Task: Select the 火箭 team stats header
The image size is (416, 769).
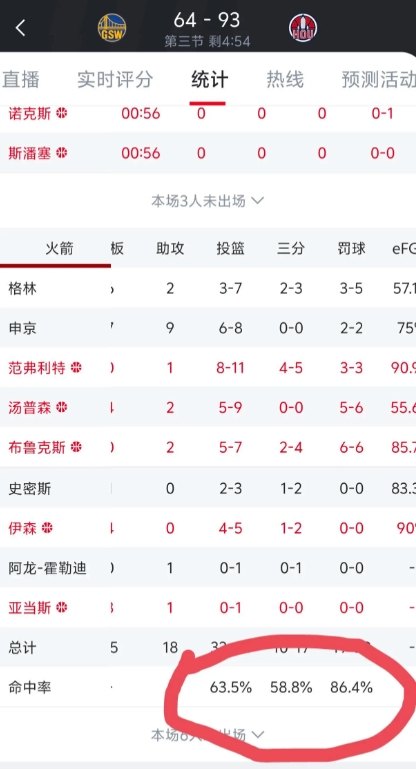Action: tap(59, 249)
